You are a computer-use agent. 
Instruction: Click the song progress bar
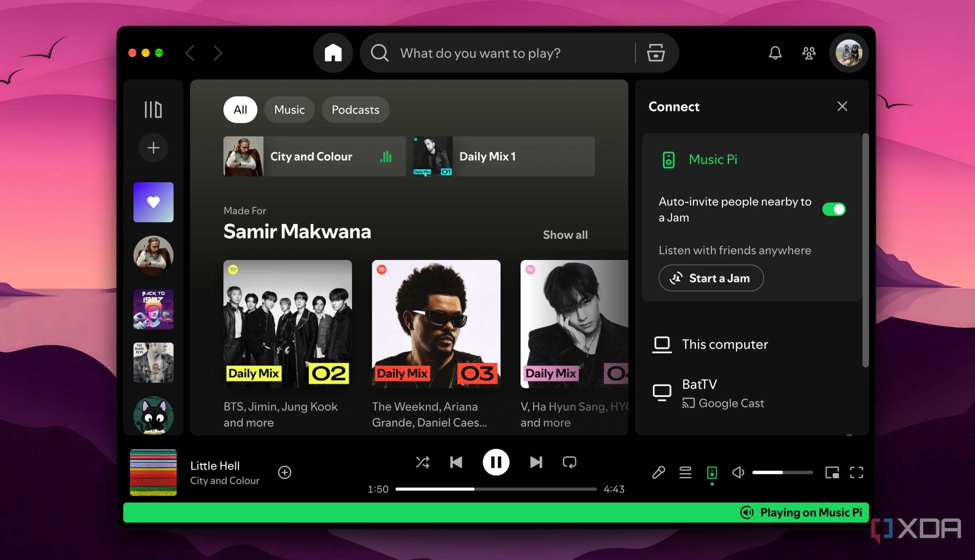click(496, 489)
